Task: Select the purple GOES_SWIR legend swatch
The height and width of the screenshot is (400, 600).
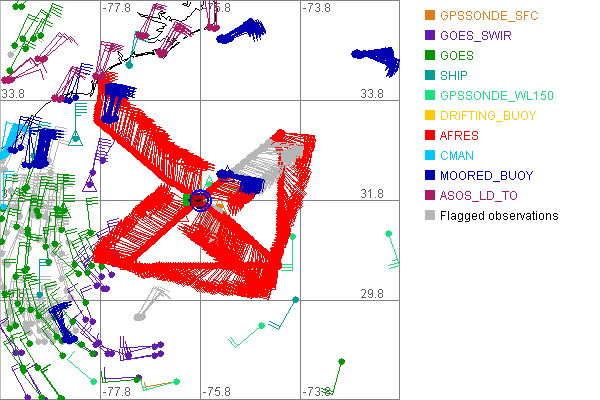Action: [430, 36]
